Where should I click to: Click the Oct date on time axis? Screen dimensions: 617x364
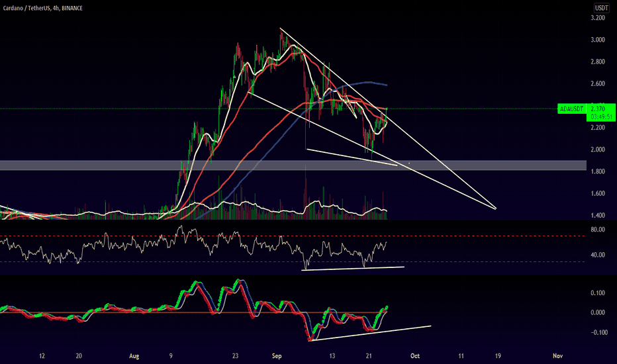(x=414, y=356)
